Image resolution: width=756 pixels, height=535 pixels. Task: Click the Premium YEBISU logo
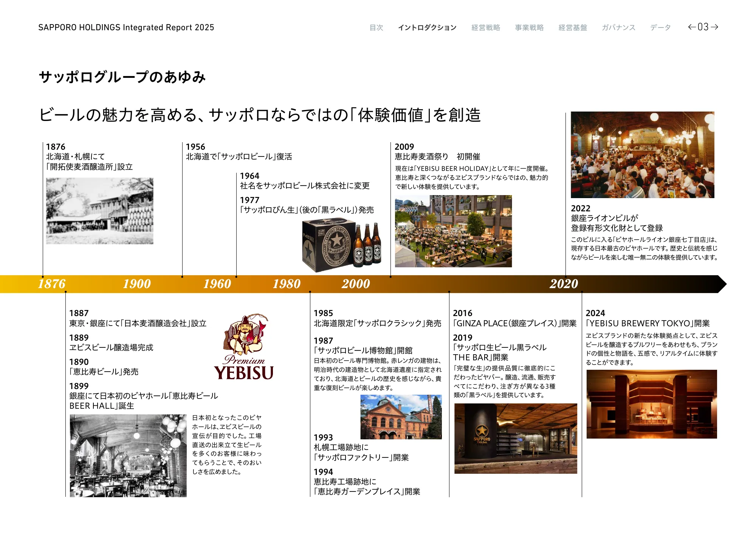(x=244, y=347)
